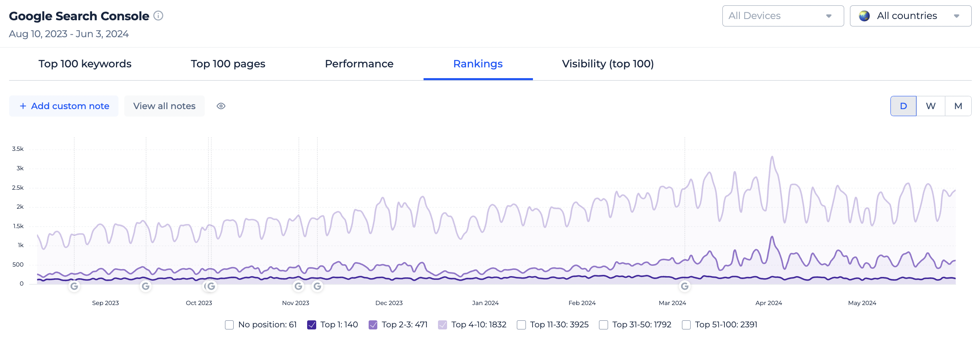
Task: Open the Google update marker in Mar 2024
Action: (x=685, y=286)
